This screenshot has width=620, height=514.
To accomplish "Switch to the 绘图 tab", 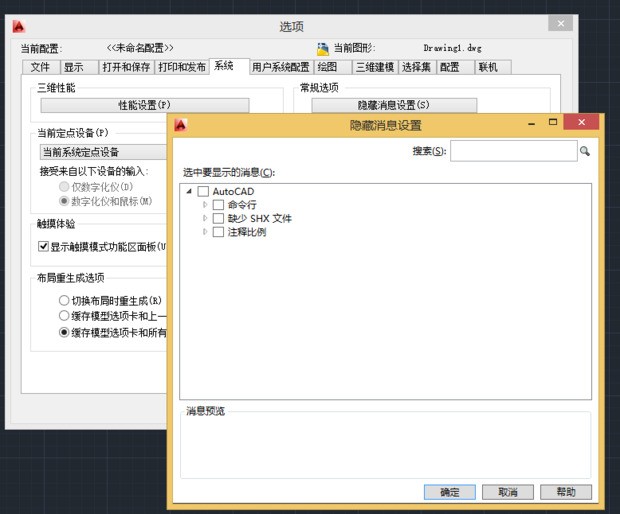I will point(333,67).
